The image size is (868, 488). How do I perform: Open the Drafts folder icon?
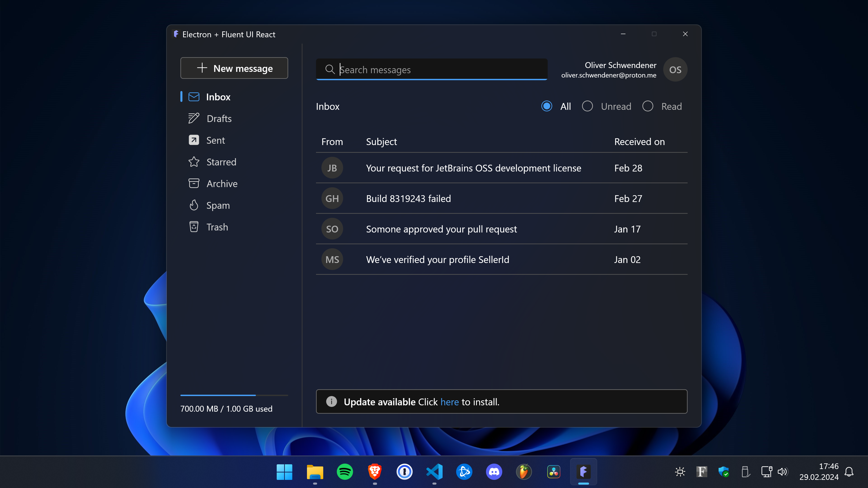coord(194,119)
